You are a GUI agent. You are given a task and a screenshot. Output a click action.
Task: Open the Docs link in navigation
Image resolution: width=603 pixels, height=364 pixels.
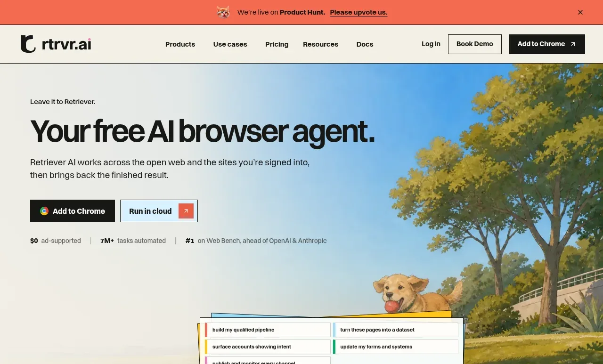click(x=365, y=44)
